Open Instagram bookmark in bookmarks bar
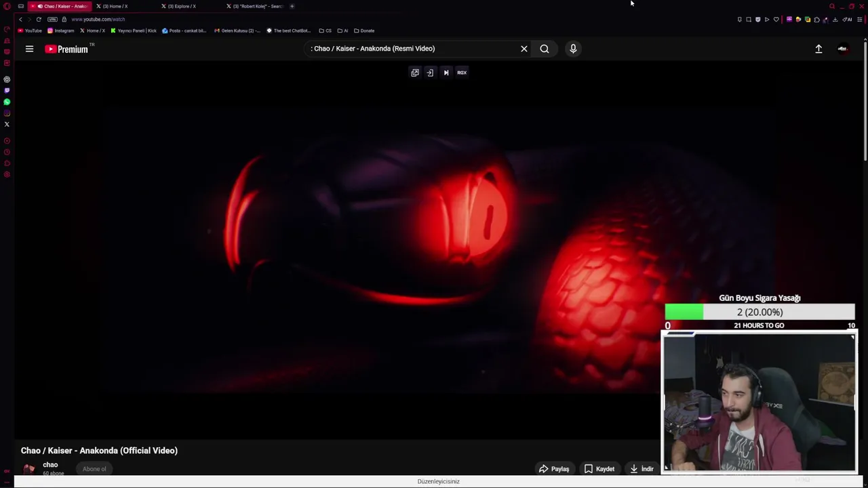The height and width of the screenshot is (488, 868). point(60,30)
